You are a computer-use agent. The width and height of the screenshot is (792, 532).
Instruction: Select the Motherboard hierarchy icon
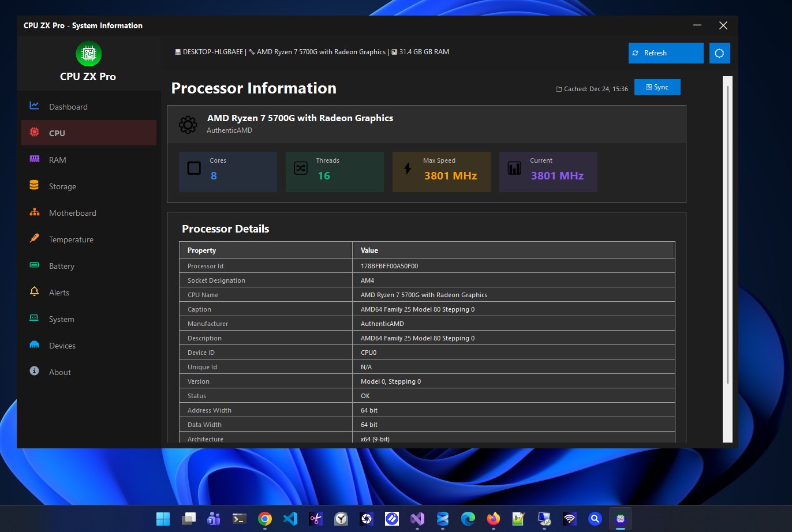click(35, 212)
